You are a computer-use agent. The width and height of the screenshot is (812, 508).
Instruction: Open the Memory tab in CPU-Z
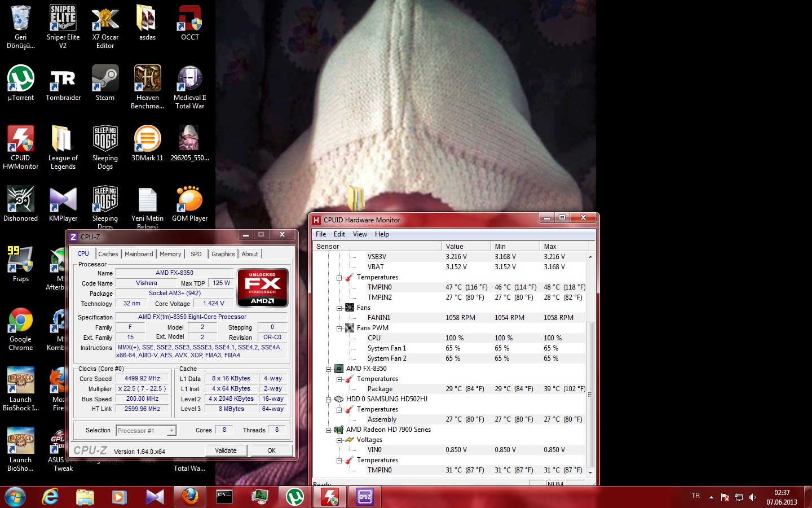(170, 254)
